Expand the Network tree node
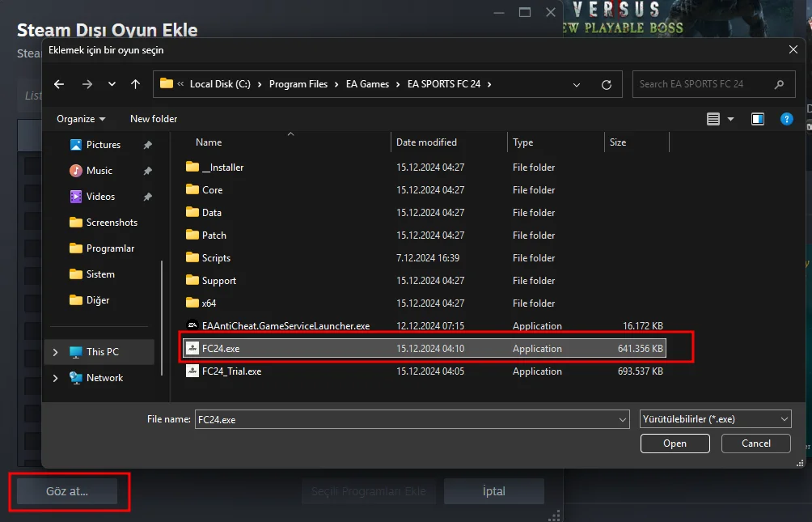This screenshot has width=812, height=522. [x=56, y=378]
